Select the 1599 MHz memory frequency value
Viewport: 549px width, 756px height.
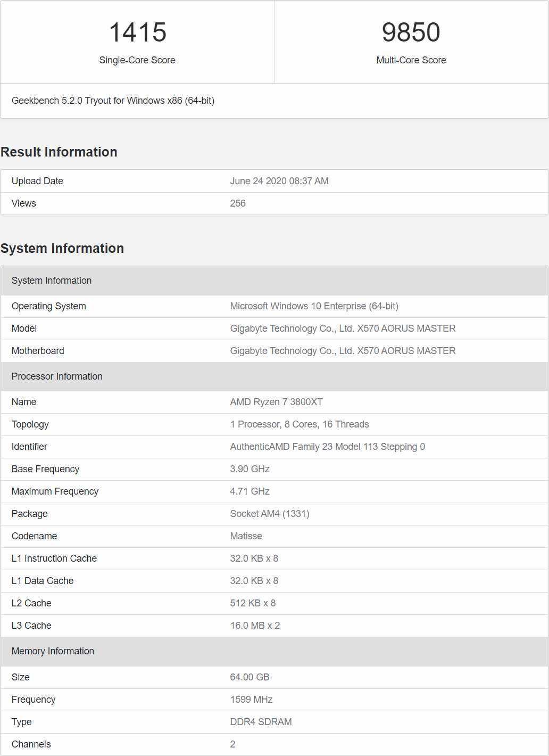[251, 700]
